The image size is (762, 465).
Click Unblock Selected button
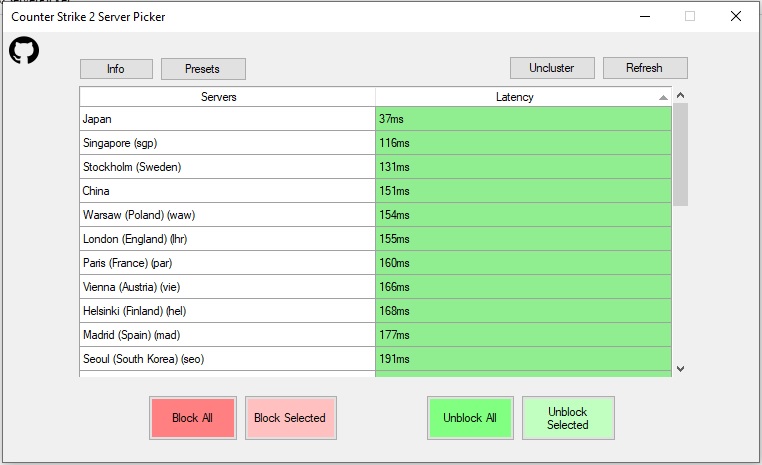point(568,418)
